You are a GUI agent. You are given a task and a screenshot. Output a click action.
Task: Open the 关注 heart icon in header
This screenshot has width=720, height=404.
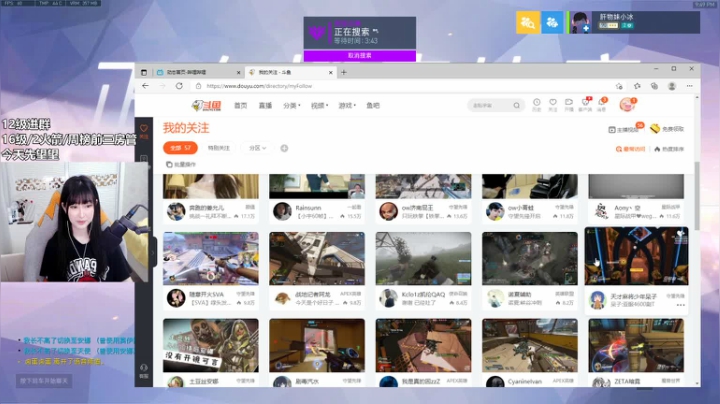tap(553, 105)
